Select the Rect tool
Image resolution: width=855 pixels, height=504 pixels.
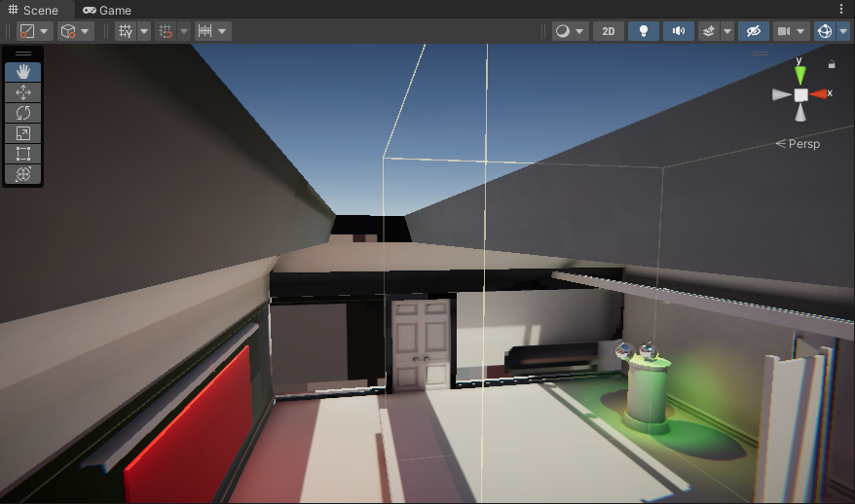(x=23, y=154)
